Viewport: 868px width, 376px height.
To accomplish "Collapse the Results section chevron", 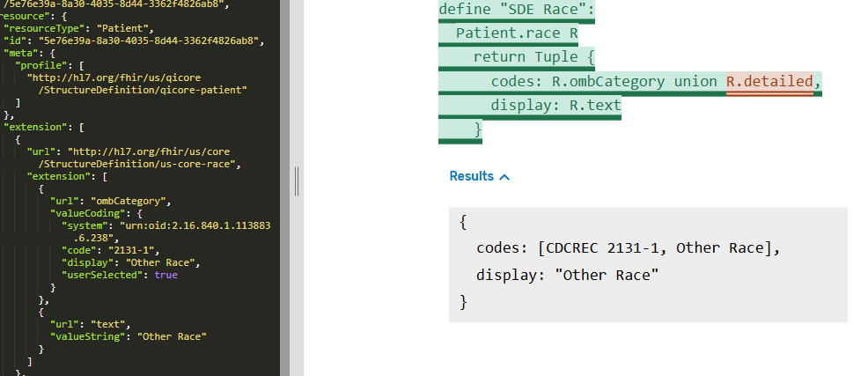I will coord(504,177).
